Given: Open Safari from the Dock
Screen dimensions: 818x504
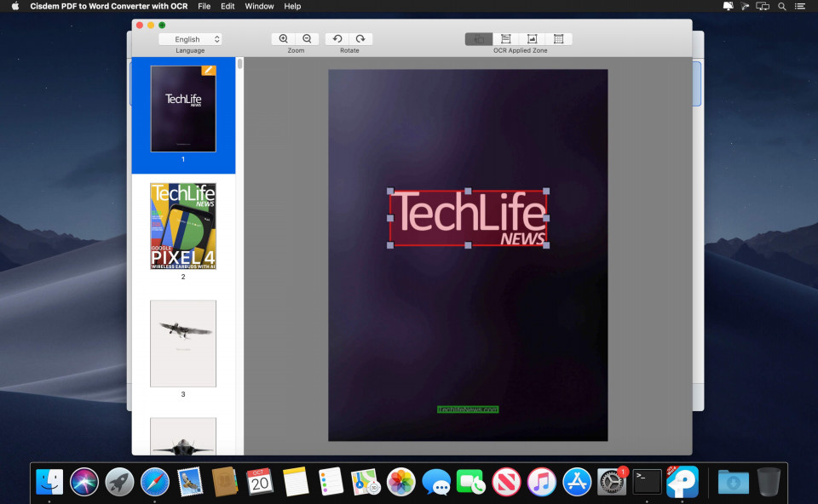Looking at the screenshot, I should click(x=155, y=482).
